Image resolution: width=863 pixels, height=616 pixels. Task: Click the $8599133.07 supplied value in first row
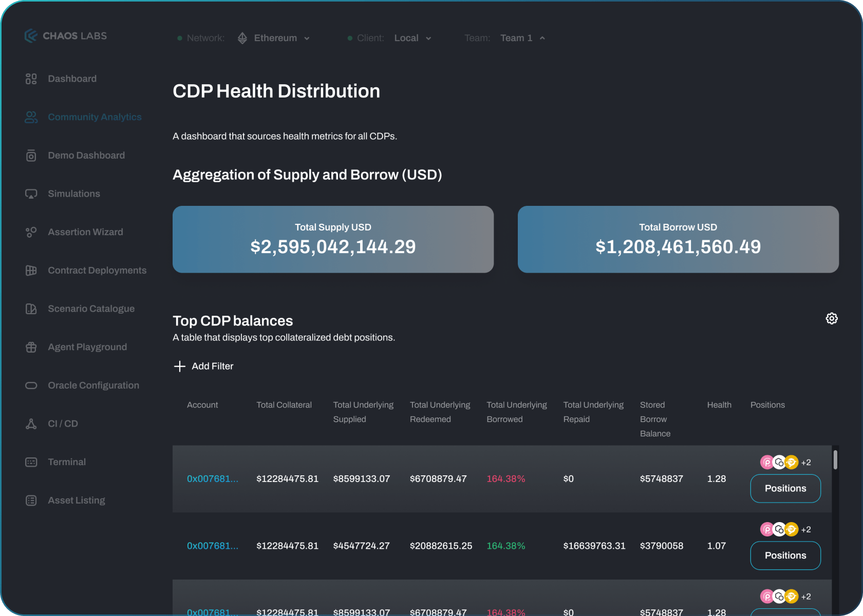[362, 479]
